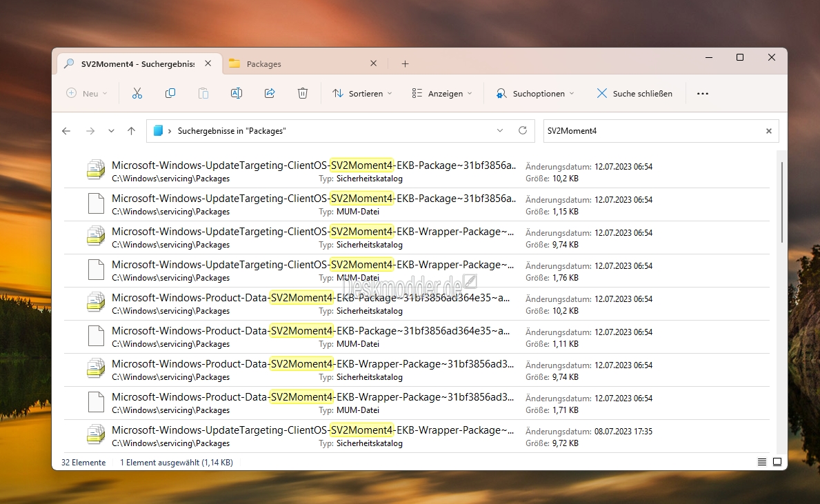820x504 pixels.
Task: Delete the selected file with the trash icon
Action: coord(303,94)
